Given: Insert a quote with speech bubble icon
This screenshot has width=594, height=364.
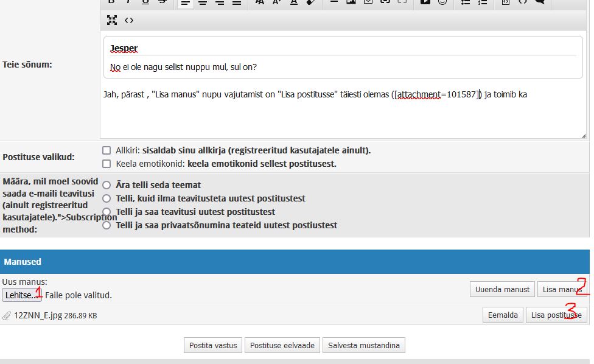Looking at the screenshot, I should pyautogui.click(x=539, y=2).
